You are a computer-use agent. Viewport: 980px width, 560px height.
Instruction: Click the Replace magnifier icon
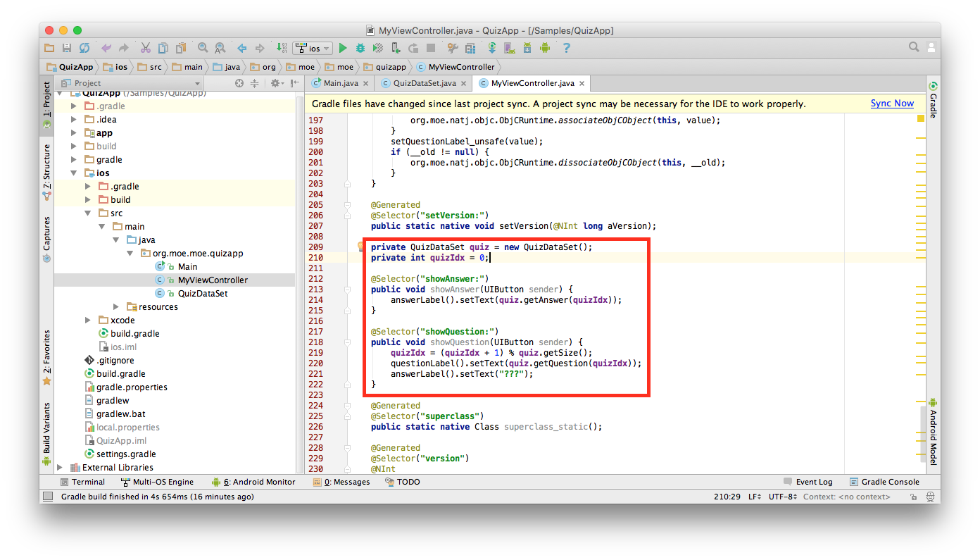click(220, 48)
